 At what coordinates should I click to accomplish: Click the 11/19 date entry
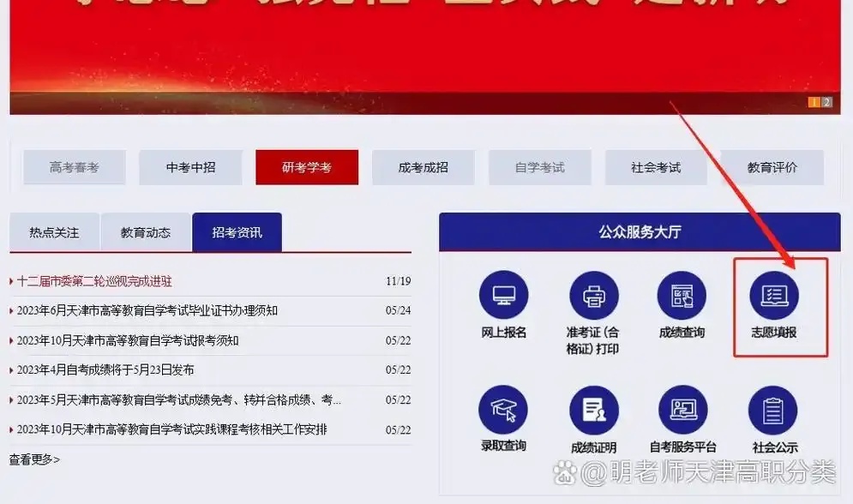(399, 281)
